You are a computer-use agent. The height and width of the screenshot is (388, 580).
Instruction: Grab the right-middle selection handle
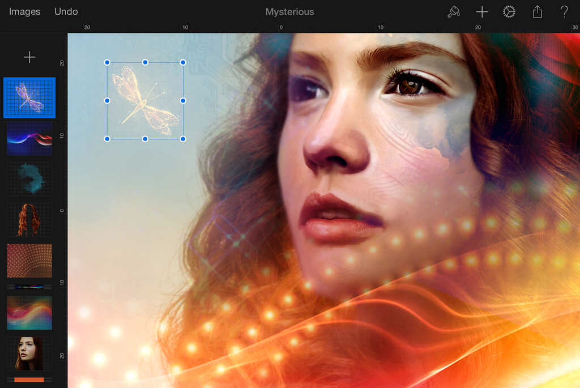point(183,101)
